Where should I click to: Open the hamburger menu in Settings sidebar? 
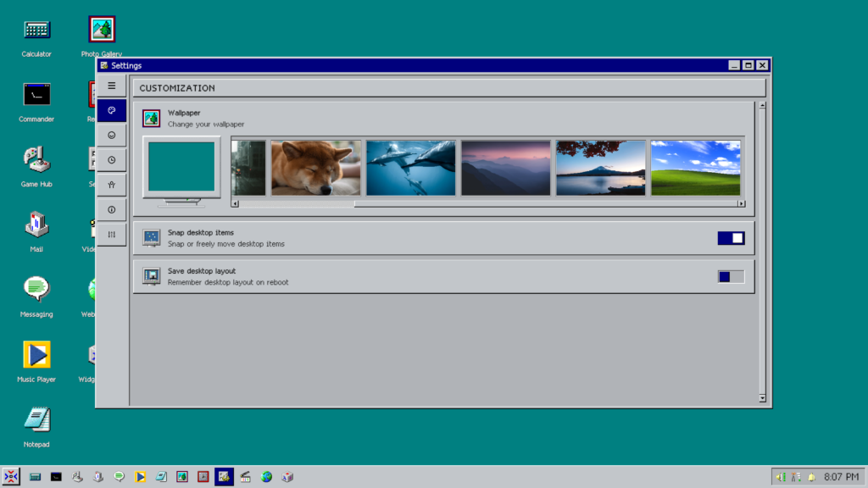(x=112, y=85)
